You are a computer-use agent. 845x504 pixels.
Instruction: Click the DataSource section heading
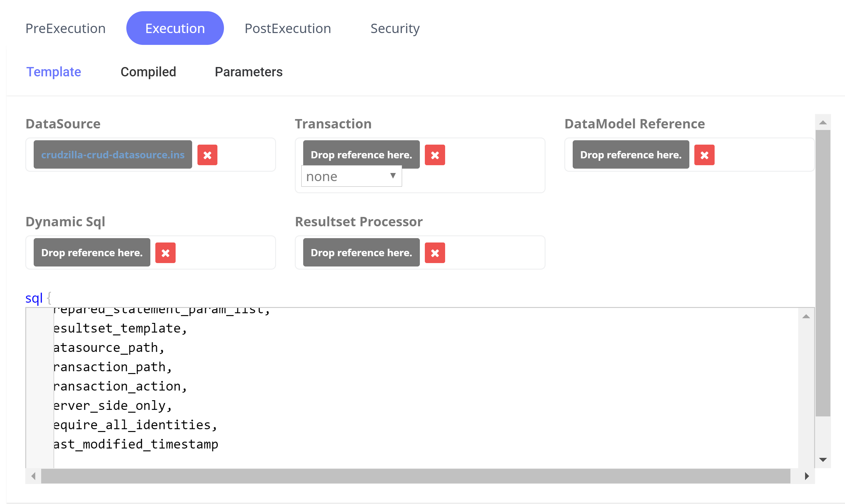pos(63,124)
